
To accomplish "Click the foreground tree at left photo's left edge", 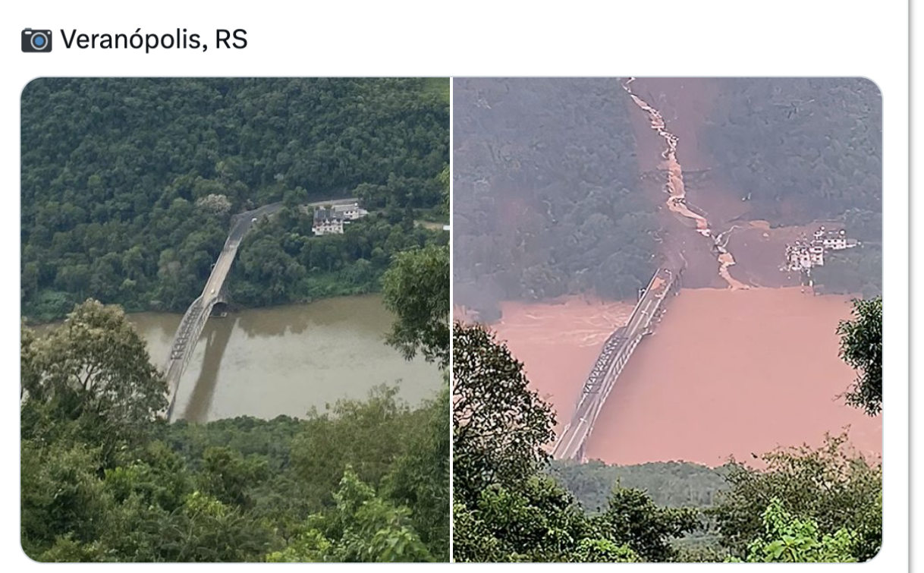I will coord(83,379).
